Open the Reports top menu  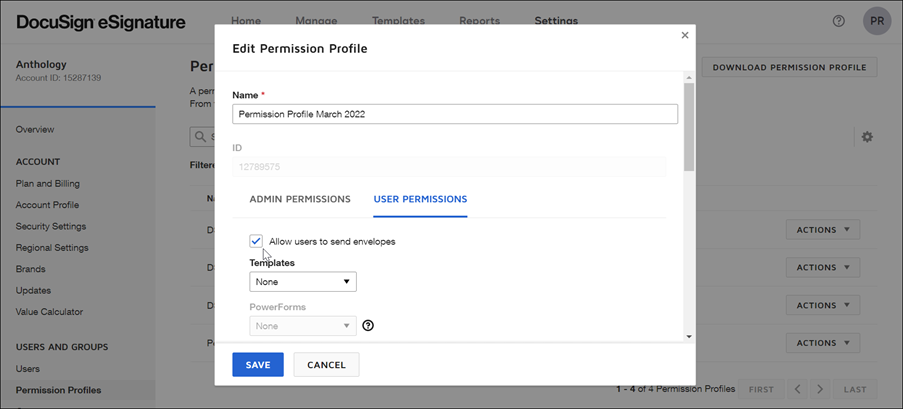480,21
